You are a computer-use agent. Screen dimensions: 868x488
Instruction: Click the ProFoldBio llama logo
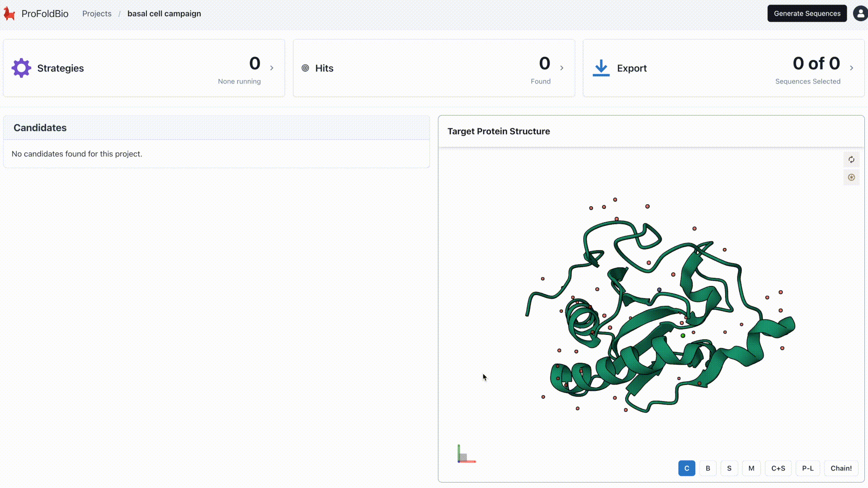coord(9,14)
